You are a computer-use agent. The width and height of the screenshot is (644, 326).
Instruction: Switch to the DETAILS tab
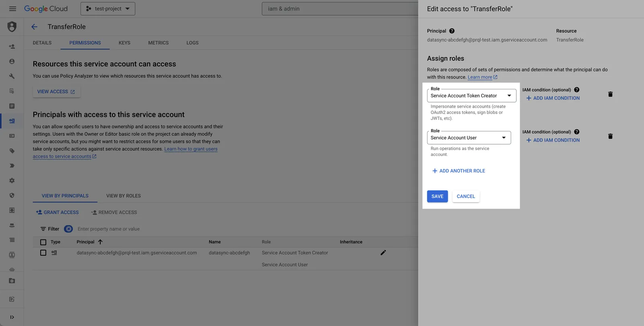click(x=42, y=43)
